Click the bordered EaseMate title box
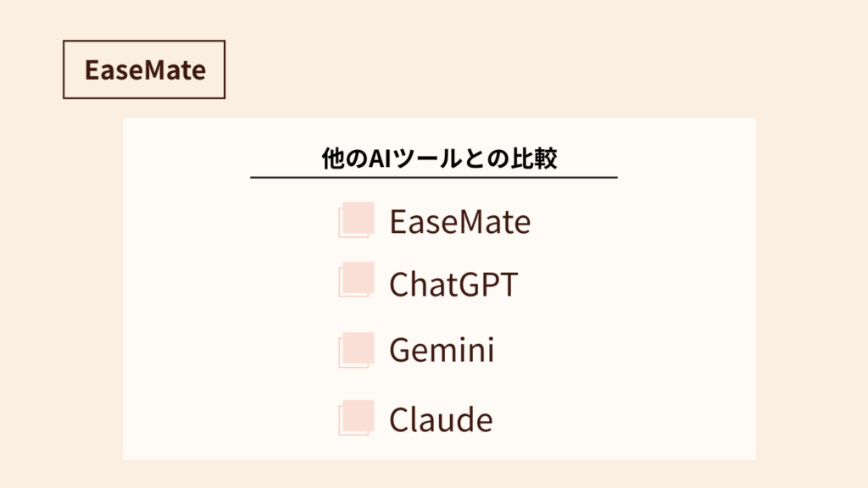This screenshot has height=488, width=868. [x=144, y=69]
